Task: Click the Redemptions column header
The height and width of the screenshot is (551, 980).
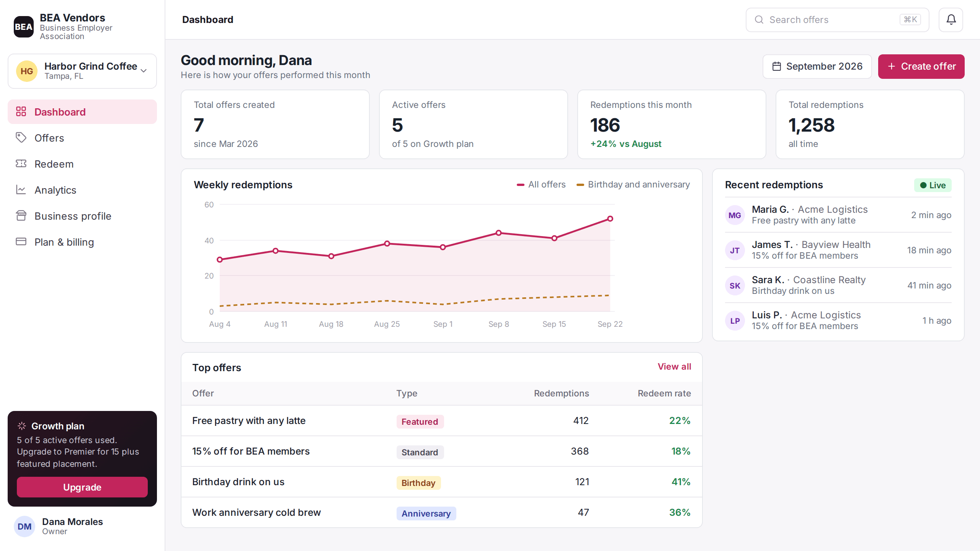Action: click(561, 393)
